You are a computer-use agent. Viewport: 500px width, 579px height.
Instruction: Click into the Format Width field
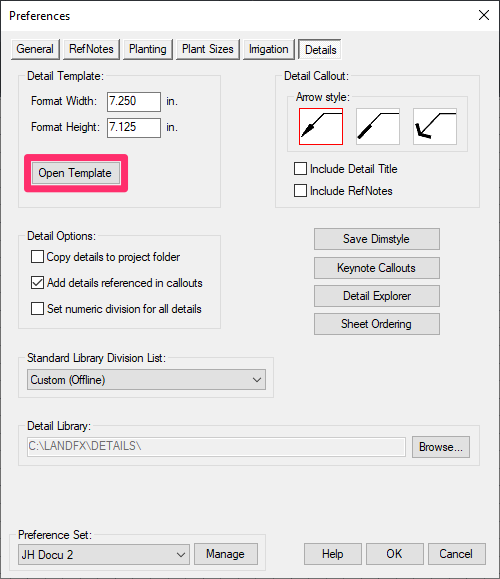pyautogui.click(x=134, y=102)
